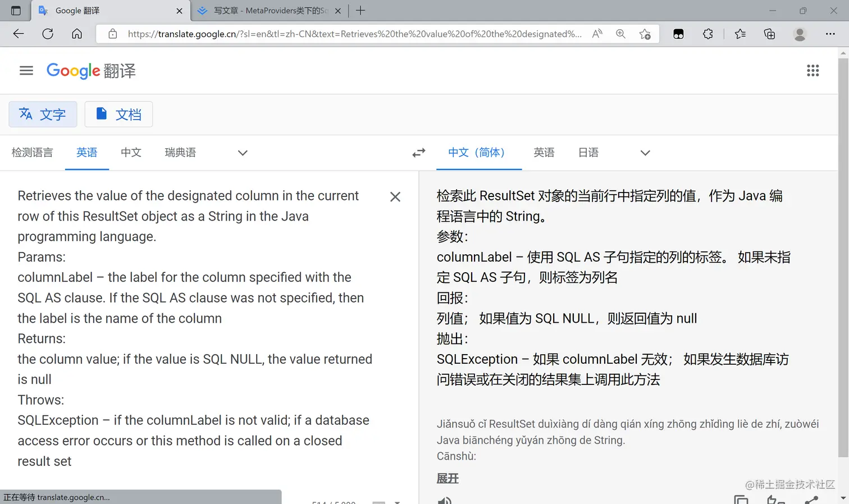
Task: Expand the pinyin with 展开
Action: 448,479
